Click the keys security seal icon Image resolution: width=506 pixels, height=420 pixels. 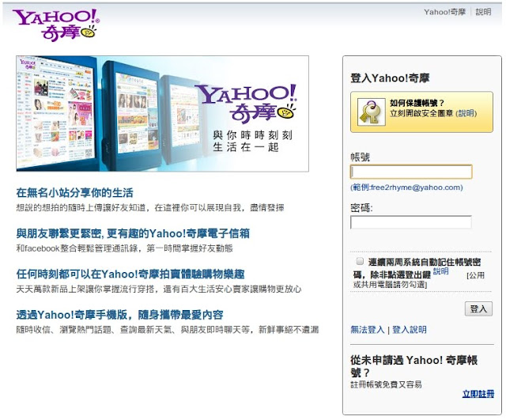(372, 112)
